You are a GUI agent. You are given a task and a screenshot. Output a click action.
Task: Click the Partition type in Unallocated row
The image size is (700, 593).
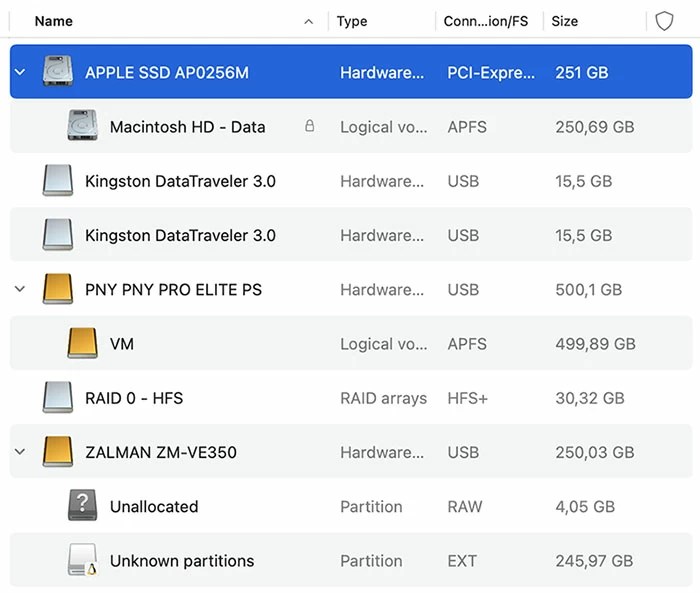[371, 506]
